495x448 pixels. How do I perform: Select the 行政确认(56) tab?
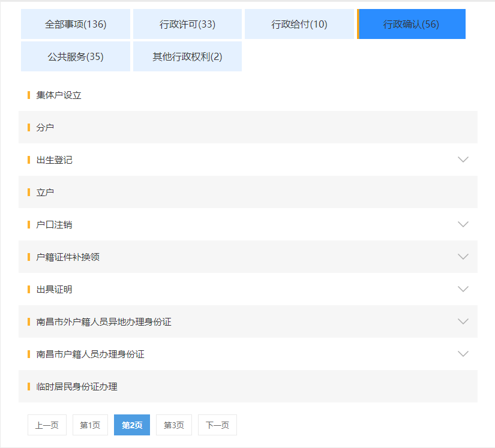[x=412, y=24]
